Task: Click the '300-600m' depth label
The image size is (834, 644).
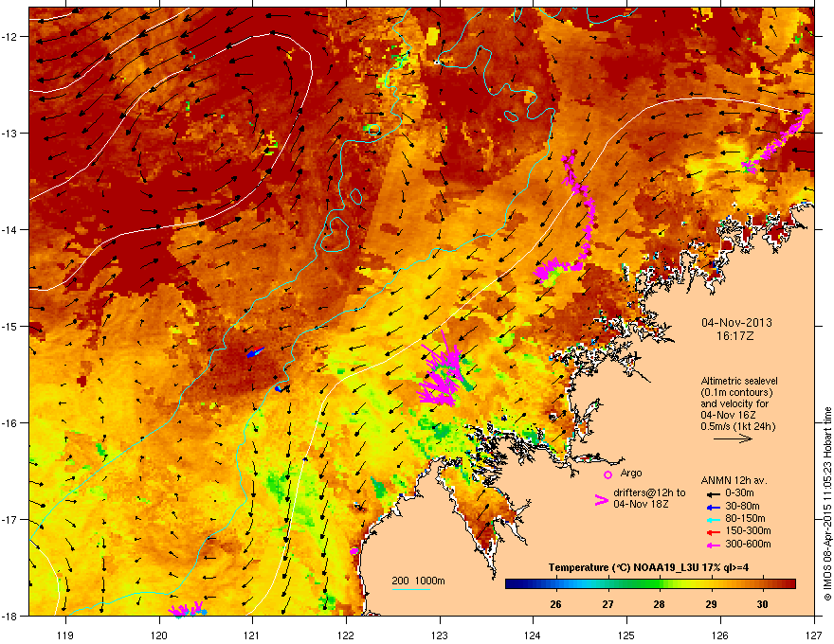Action: pyautogui.click(x=748, y=544)
